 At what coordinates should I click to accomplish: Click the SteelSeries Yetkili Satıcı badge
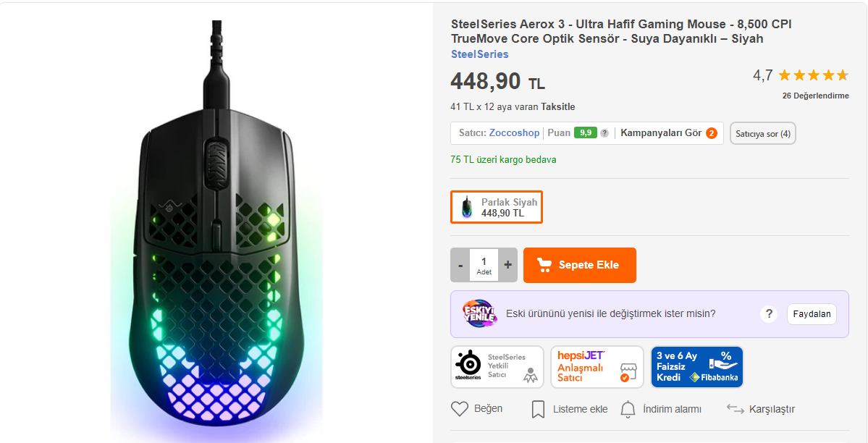497,367
